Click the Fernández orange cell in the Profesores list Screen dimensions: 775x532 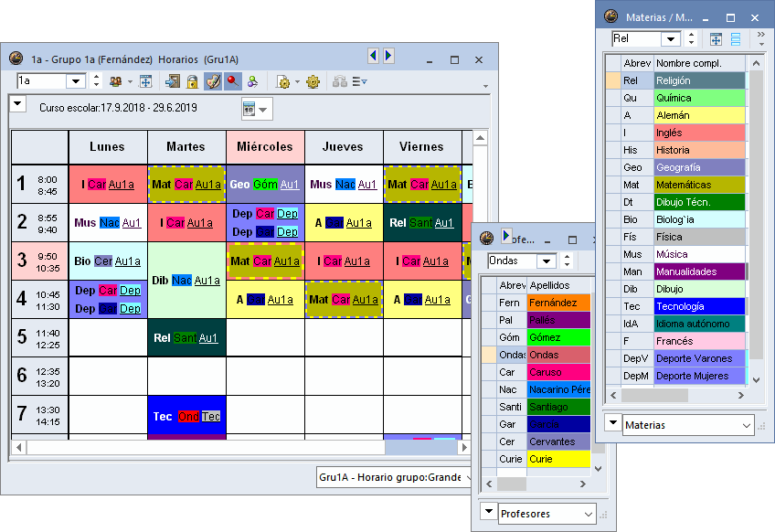point(558,303)
